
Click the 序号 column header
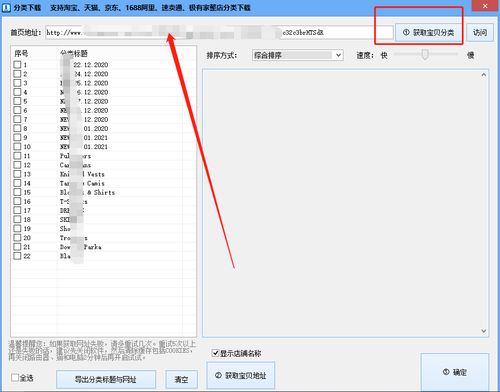click(x=21, y=53)
